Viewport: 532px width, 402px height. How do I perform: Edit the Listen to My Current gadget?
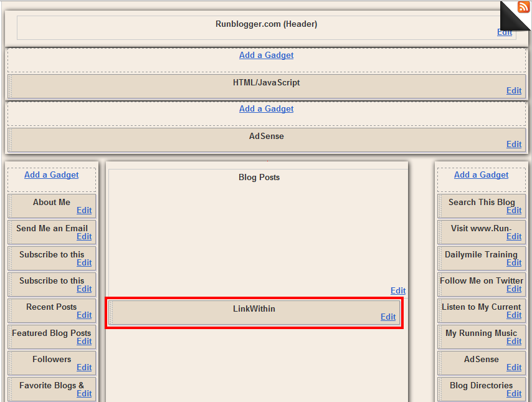[514, 315]
